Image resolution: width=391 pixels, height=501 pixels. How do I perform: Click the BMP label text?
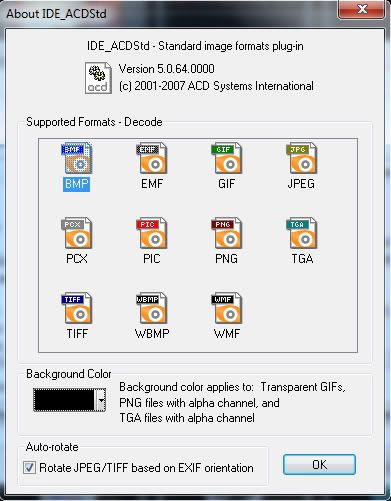[x=77, y=184]
